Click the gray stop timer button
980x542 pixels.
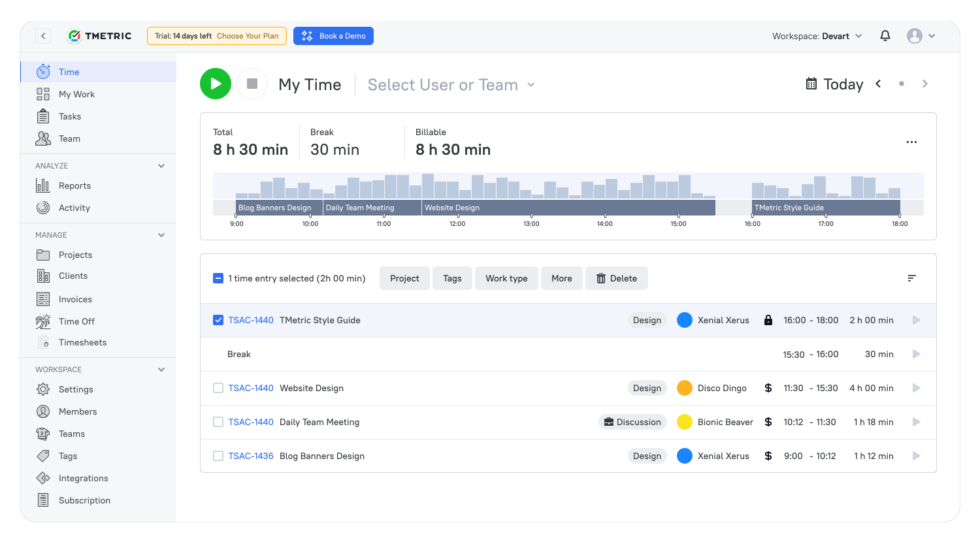(252, 84)
